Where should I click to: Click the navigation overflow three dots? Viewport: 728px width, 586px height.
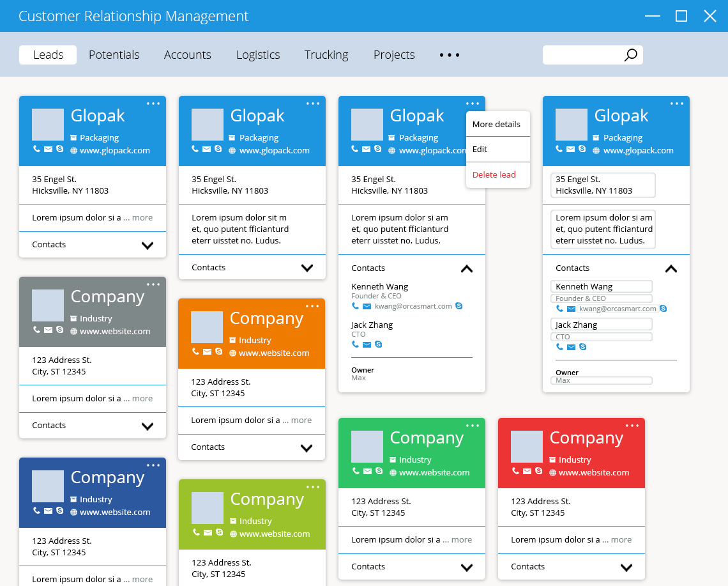(x=450, y=55)
